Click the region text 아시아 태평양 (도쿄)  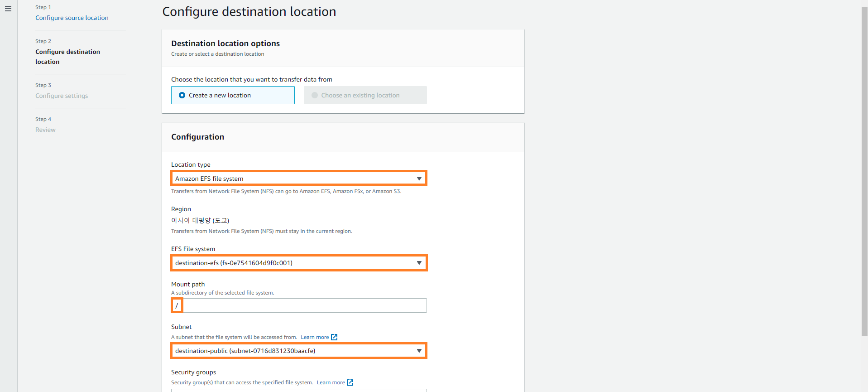tap(200, 220)
